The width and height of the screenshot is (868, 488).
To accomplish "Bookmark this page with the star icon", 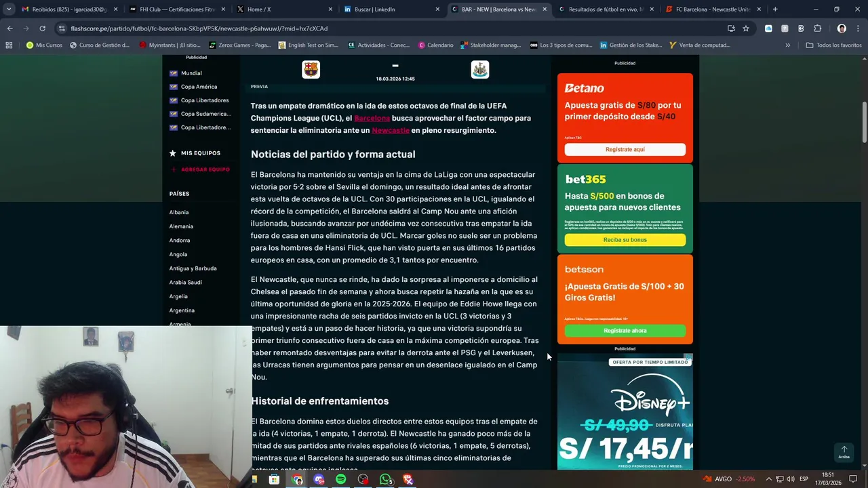I will click(746, 28).
